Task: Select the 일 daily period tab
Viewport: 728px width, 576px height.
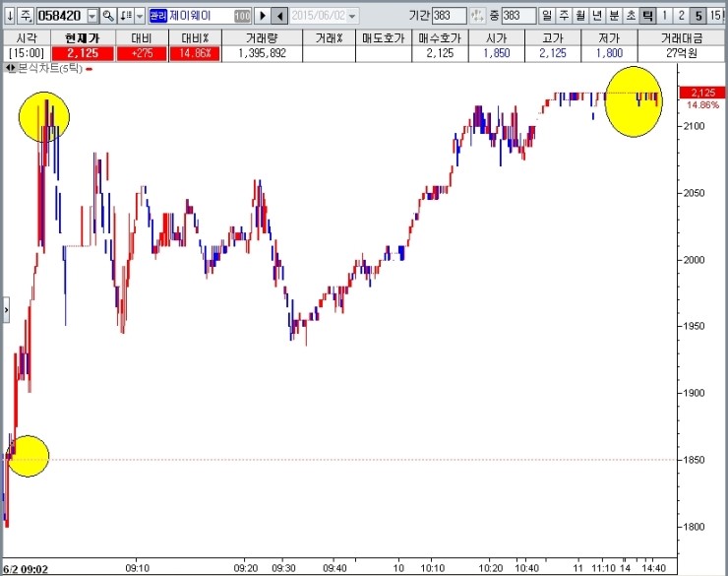Action: (x=547, y=16)
